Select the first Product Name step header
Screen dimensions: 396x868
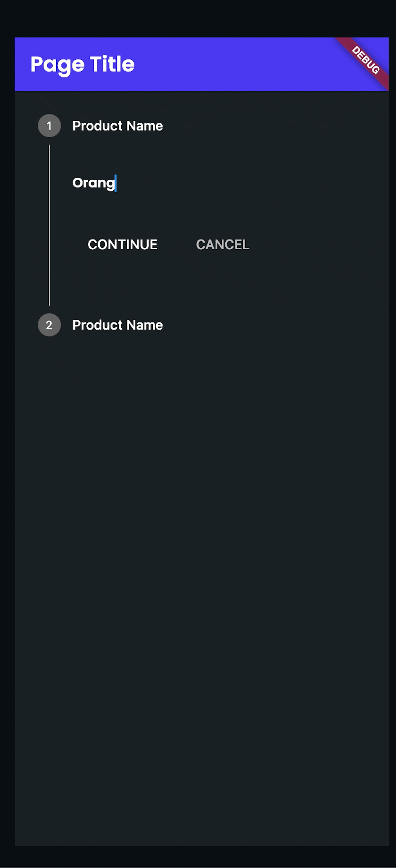pyautogui.click(x=117, y=126)
